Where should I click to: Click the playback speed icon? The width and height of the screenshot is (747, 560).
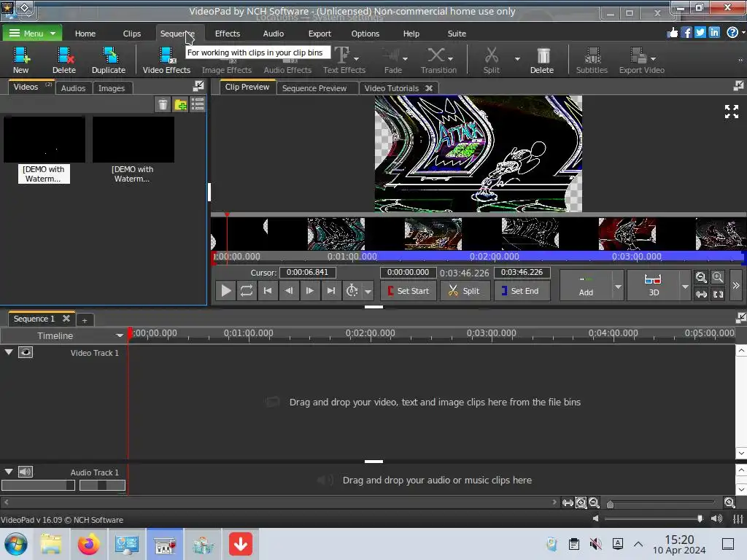352,290
